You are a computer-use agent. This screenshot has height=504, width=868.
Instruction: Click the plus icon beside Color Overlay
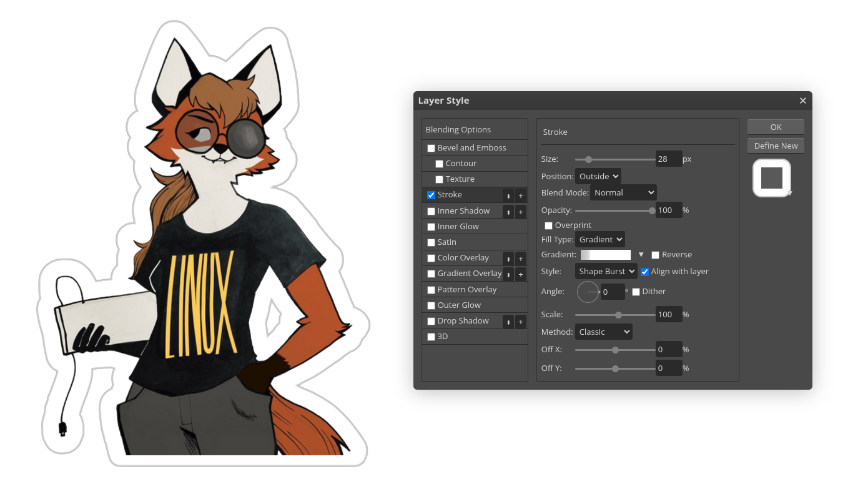pos(521,259)
